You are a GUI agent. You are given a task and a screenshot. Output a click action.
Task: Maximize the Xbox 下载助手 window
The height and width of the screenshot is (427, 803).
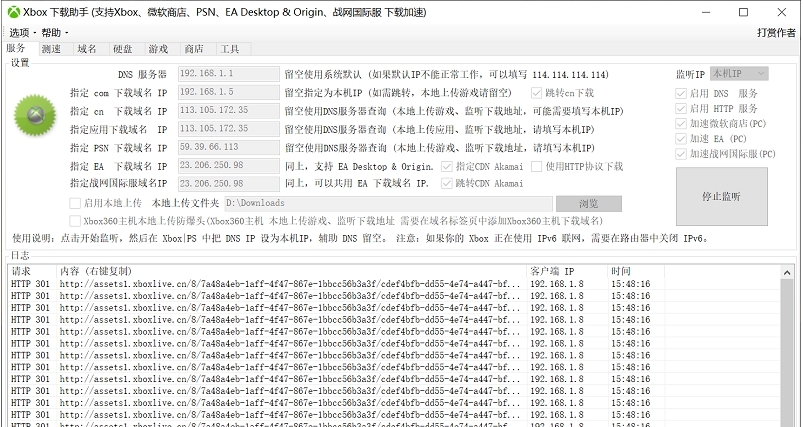click(744, 12)
